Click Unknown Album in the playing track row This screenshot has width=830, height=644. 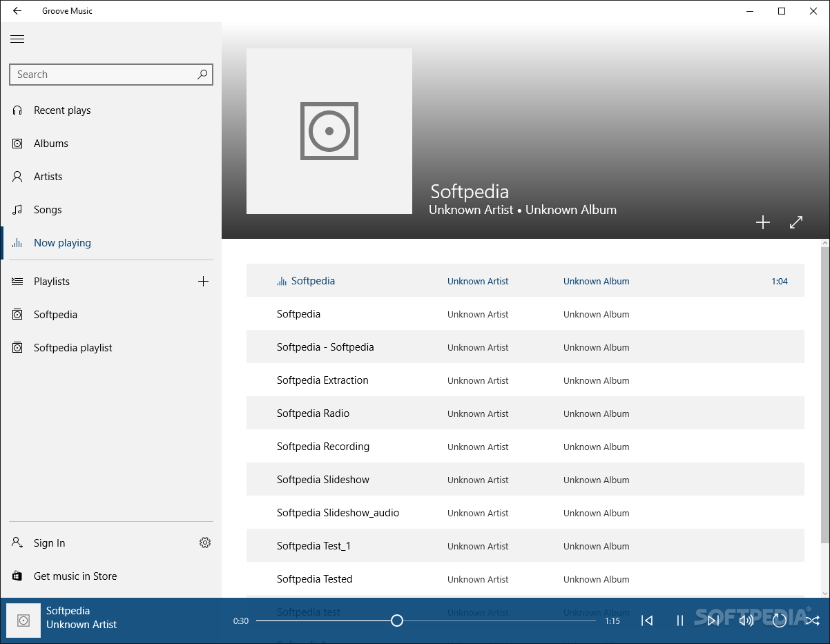coord(597,282)
